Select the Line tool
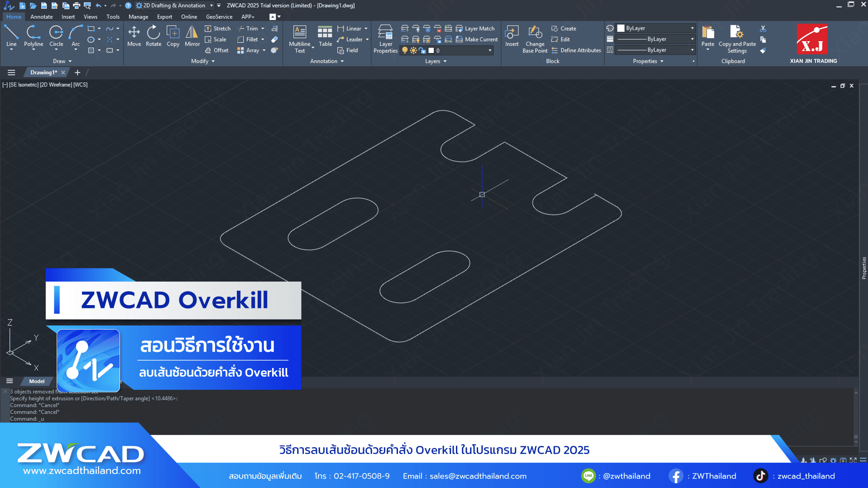The image size is (868, 488). point(11,36)
